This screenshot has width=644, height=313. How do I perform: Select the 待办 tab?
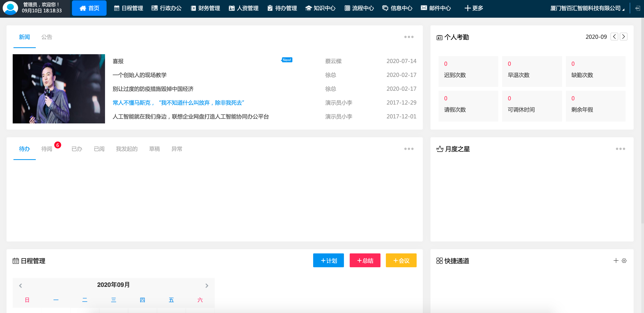point(24,149)
